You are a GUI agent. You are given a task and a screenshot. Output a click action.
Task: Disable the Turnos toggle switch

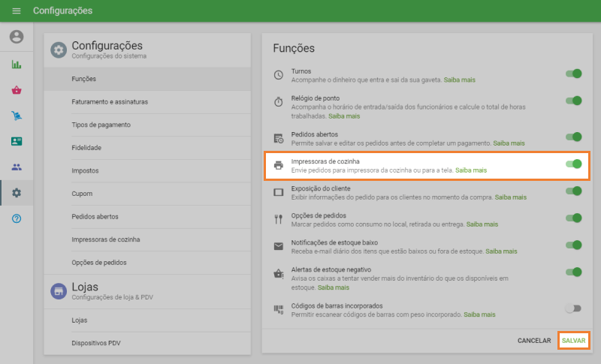click(x=574, y=74)
